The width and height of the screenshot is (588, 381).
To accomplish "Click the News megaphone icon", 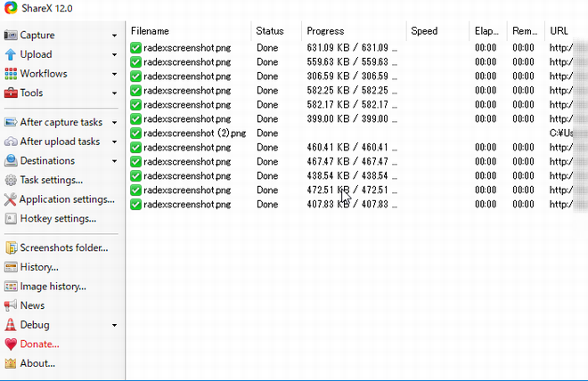I will [x=11, y=305].
